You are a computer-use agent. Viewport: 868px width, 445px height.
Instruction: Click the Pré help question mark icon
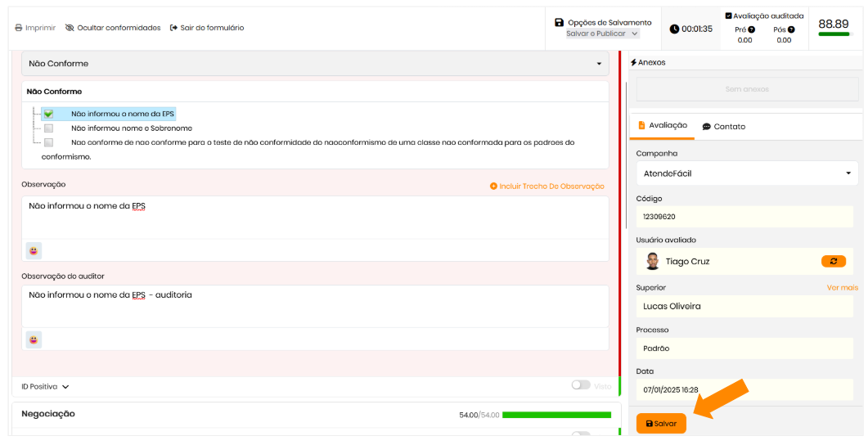tap(751, 29)
